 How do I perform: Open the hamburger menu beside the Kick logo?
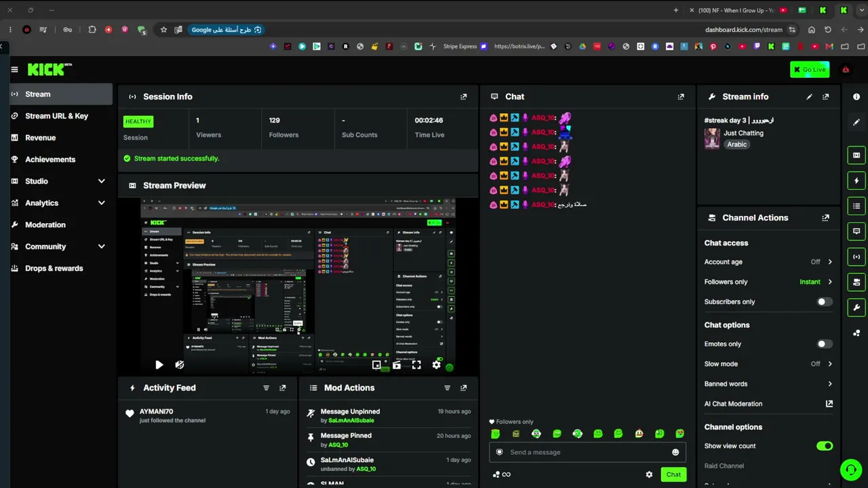pos(14,69)
